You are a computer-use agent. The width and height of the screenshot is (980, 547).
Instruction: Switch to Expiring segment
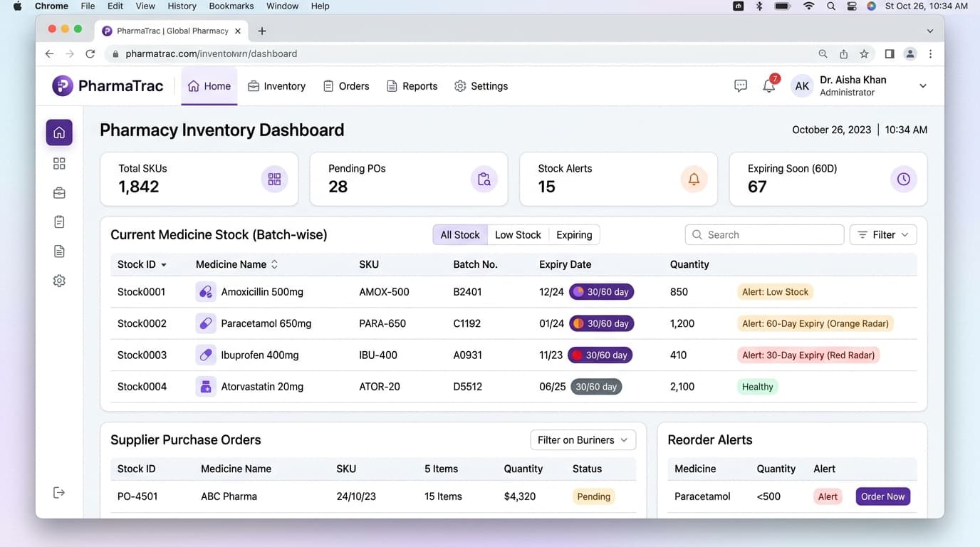point(574,235)
